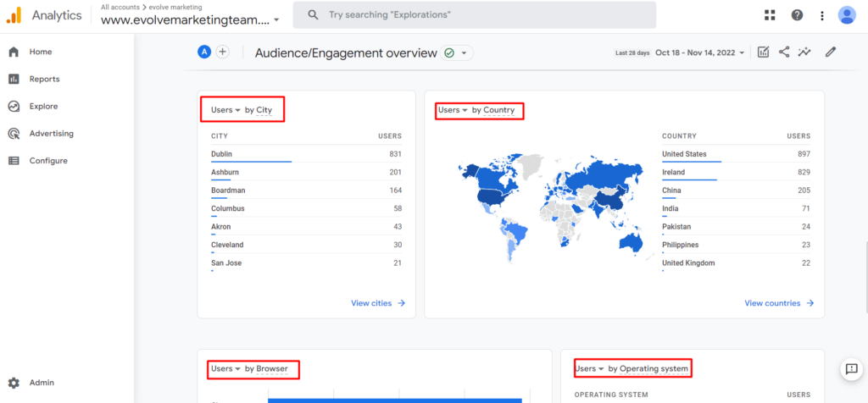This screenshot has height=403, width=868.
Task: Select the San Jose city row
Action: pos(306,263)
